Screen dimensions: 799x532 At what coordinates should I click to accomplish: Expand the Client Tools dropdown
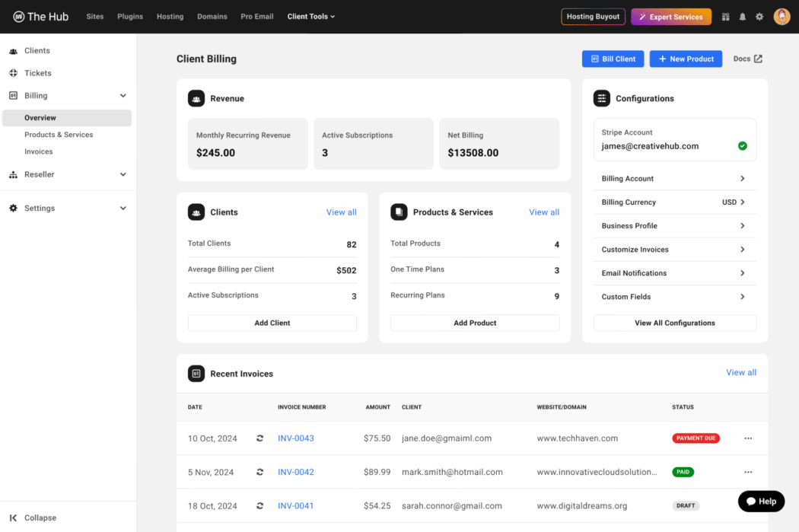tap(311, 16)
